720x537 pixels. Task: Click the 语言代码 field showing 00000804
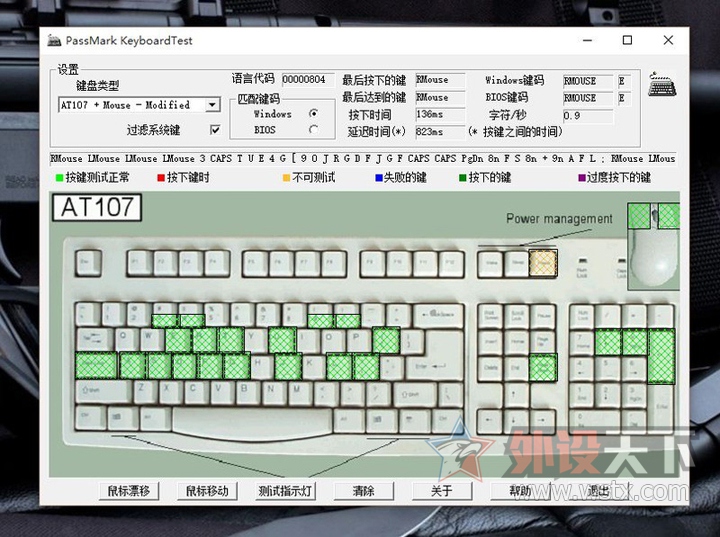coord(303,79)
